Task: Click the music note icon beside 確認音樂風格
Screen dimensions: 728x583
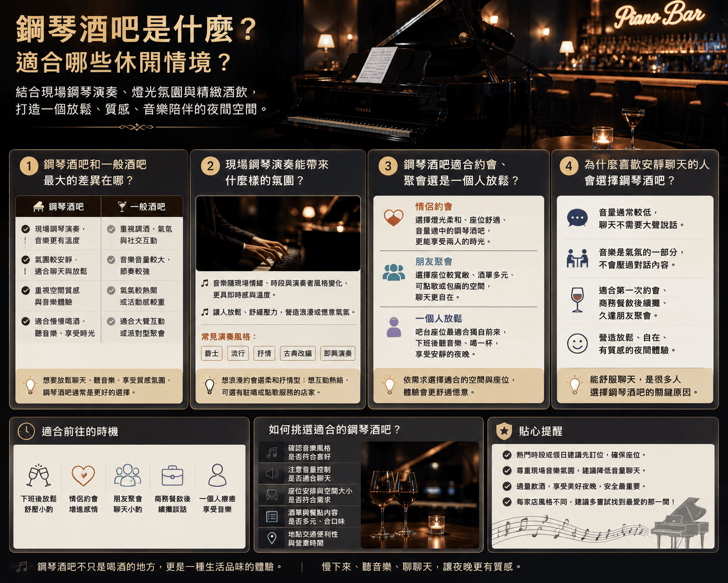Action: (x=272, y=453)
